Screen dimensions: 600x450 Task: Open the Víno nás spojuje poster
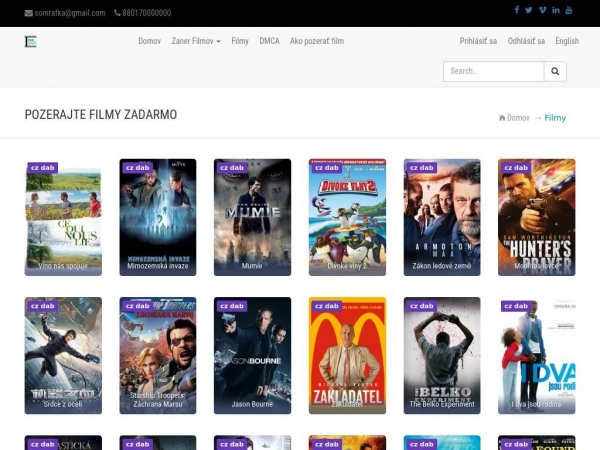click(x=63, y=217)
